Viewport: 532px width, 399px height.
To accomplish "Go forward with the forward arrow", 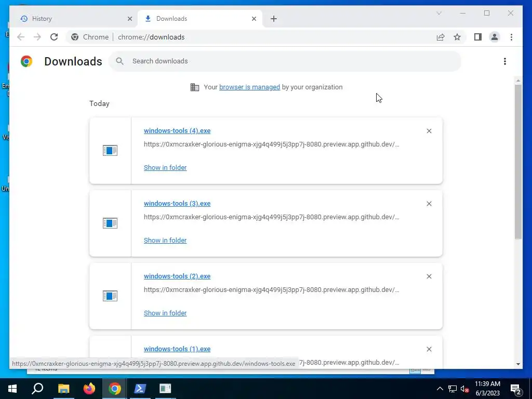I will [x=37, y=37].
